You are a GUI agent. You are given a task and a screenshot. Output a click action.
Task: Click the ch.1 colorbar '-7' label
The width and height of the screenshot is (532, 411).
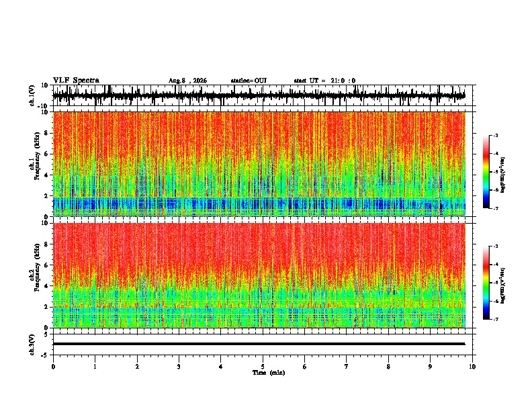tap(496, 208)
